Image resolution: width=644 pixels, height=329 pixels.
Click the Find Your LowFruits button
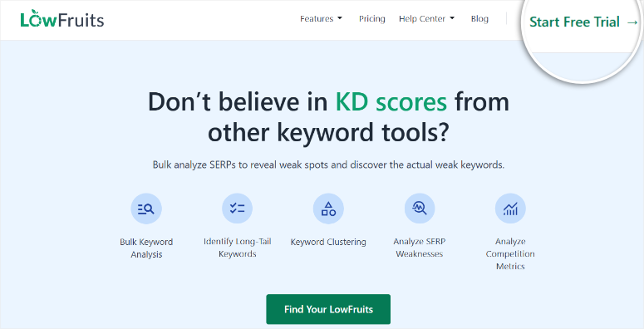coord(328,309)
